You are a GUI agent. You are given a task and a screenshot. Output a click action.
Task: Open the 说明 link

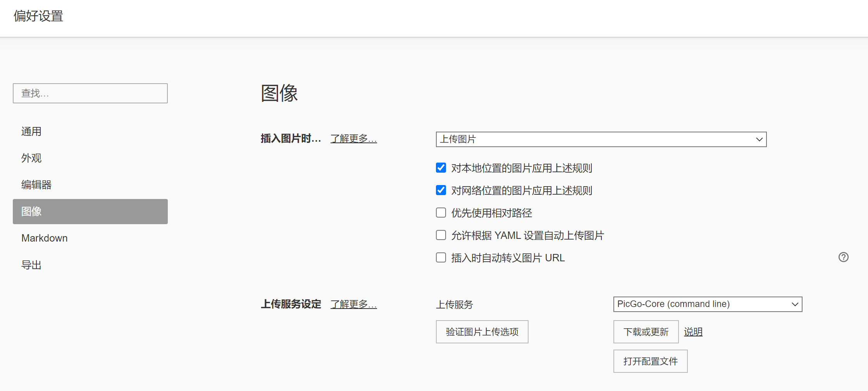pyautogui.click(x=693, y=332)
